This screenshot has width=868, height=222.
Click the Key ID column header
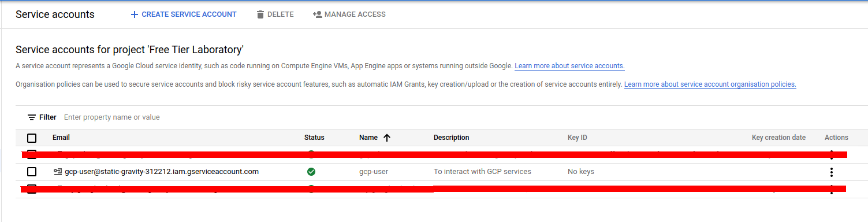tap(578, 138)
